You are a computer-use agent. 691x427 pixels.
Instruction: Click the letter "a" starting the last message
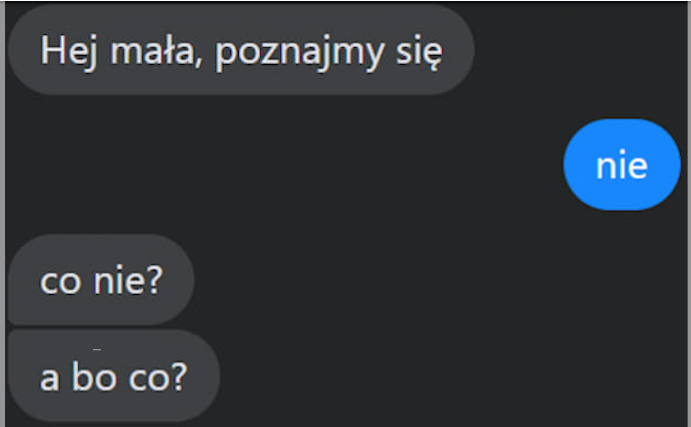pos(49,378)
